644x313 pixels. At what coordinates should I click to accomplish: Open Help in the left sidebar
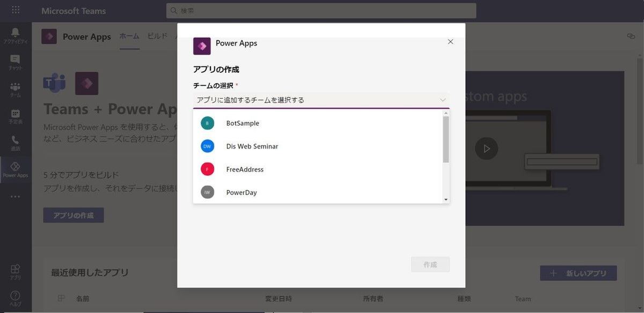click(16, 299)
